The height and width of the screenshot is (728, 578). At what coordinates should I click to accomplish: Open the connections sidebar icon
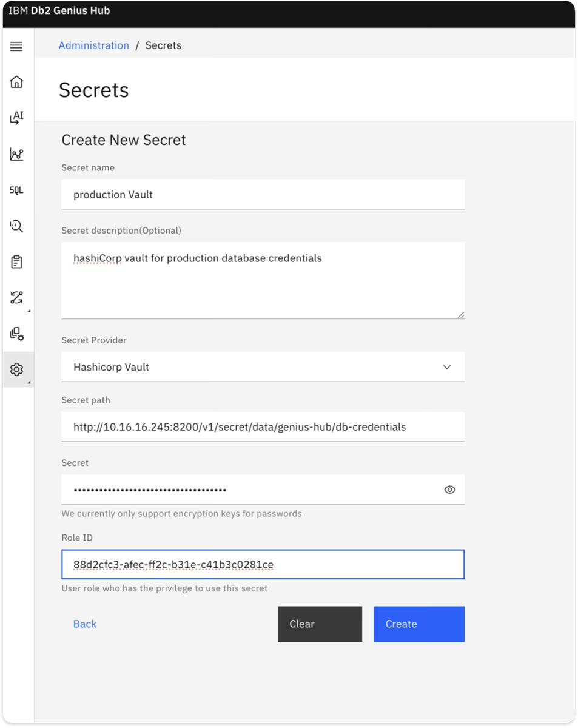point(16,298)
